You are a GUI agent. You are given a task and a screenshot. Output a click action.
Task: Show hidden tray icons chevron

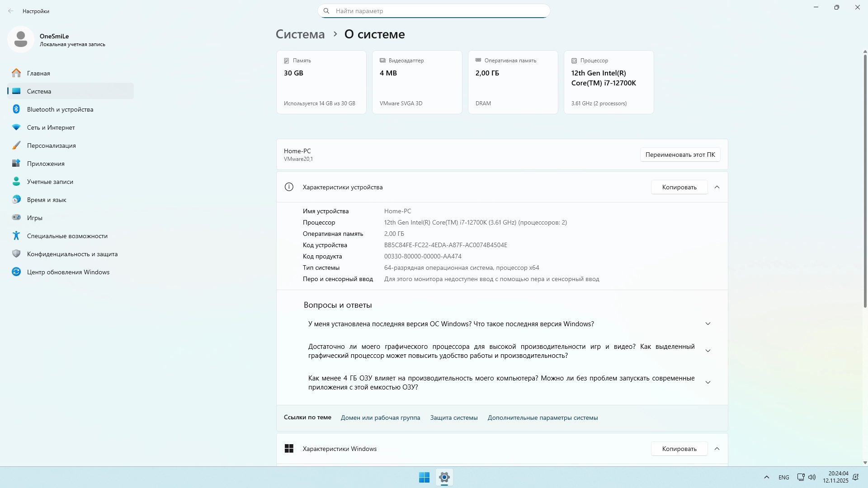766,477
